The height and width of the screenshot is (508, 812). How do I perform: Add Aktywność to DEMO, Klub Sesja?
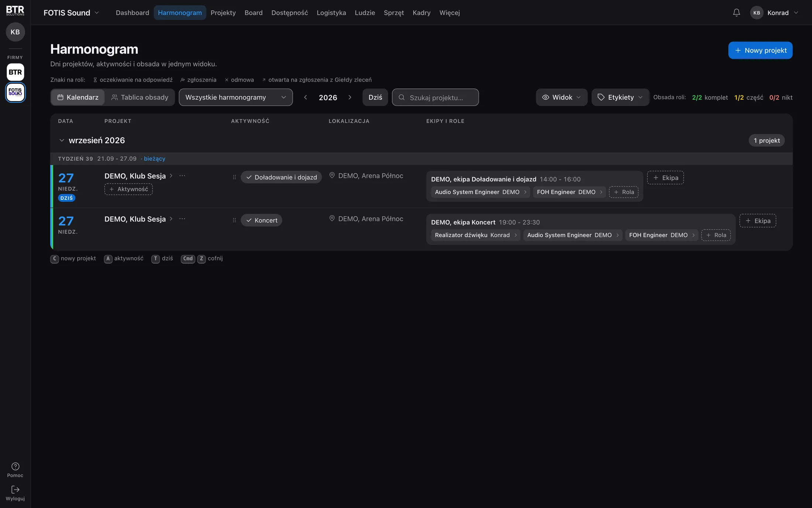click(x=128, y=189)
